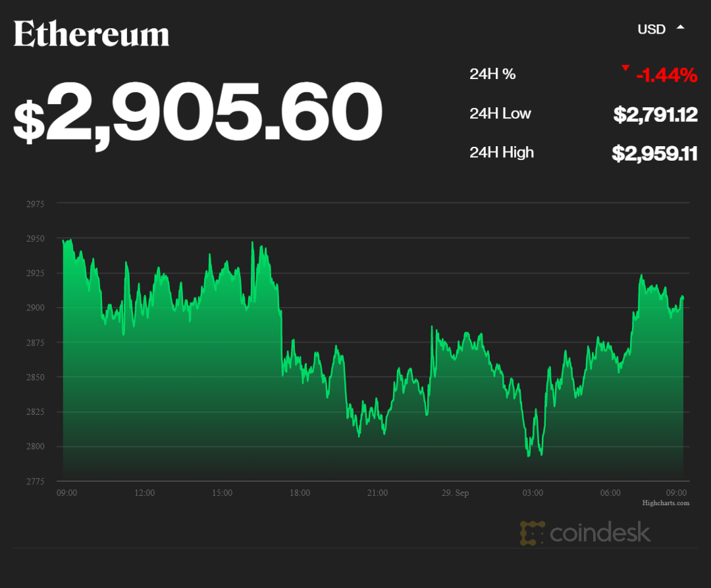The height and width of the screenshot is (588, 711).
Task: Click the -1.44% 24H change value
Action: (666, 76)
